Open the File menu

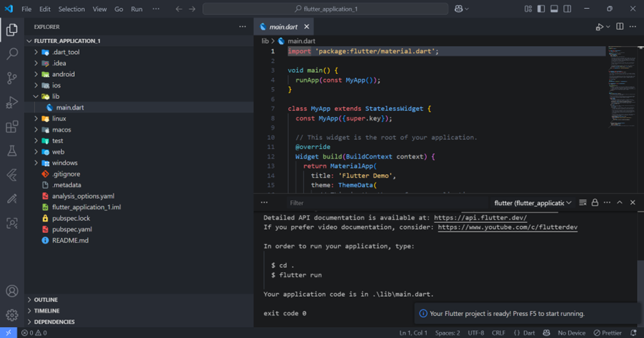point(26,9)
